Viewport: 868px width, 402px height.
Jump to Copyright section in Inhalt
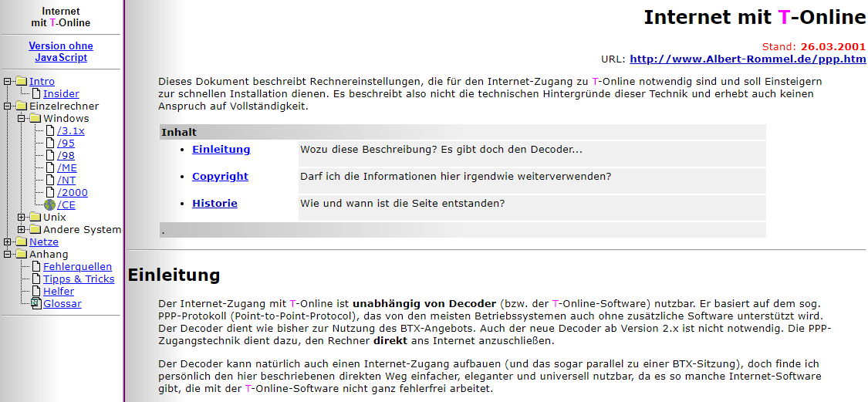pyautogui.click(x=220, y=177)
